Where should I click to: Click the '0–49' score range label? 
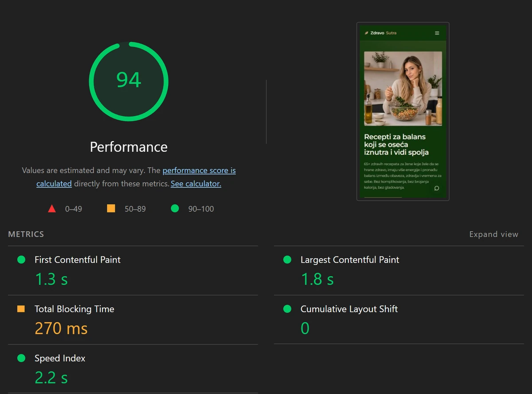point(74,209)
